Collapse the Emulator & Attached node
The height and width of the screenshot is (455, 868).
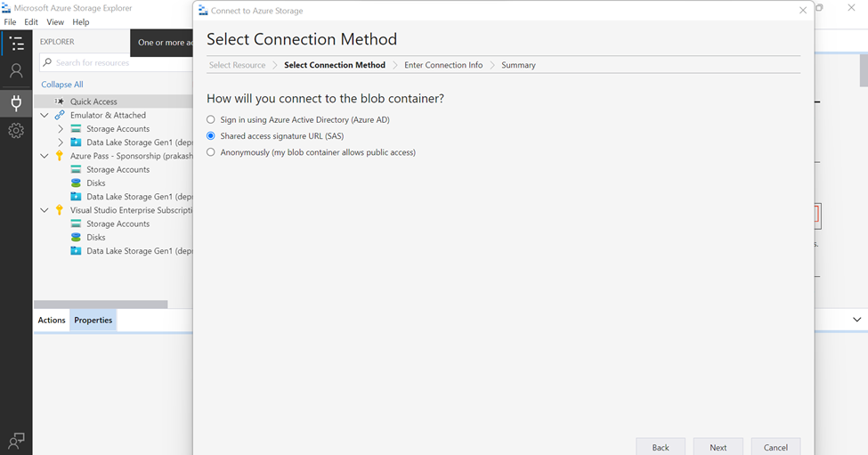coord(45,115)
